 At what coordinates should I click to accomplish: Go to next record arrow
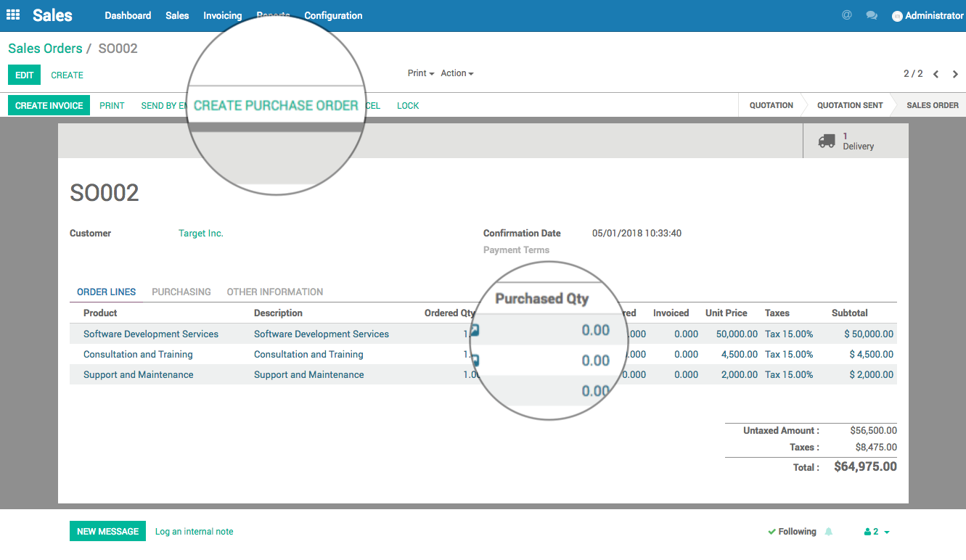[x=955, y=74]
